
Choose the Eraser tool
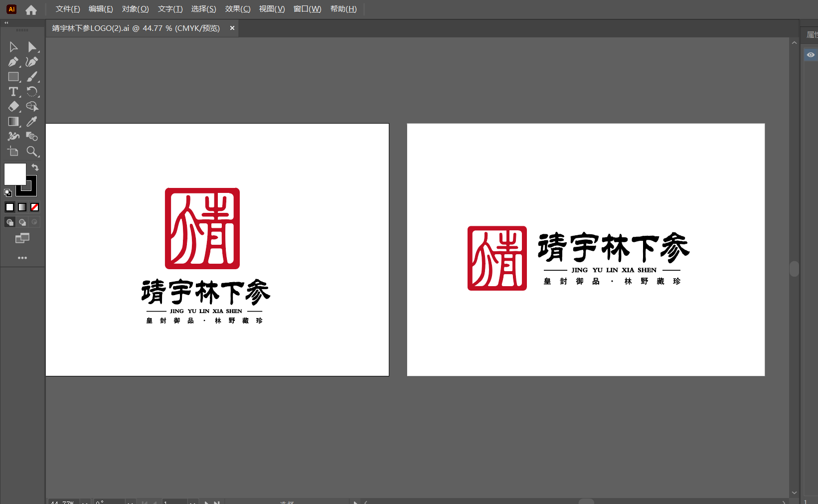[x=13, y=107]
